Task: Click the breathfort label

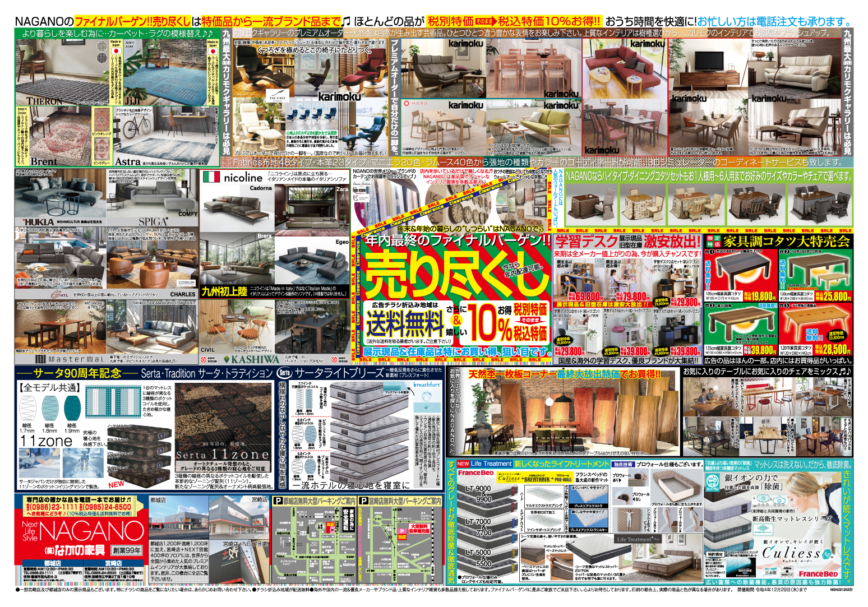Action: (427, 385)
